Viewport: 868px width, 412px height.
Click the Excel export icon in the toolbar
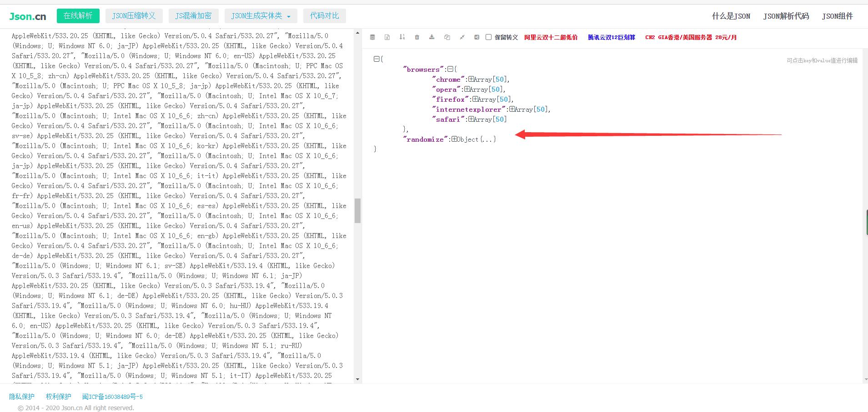point(387,37)
